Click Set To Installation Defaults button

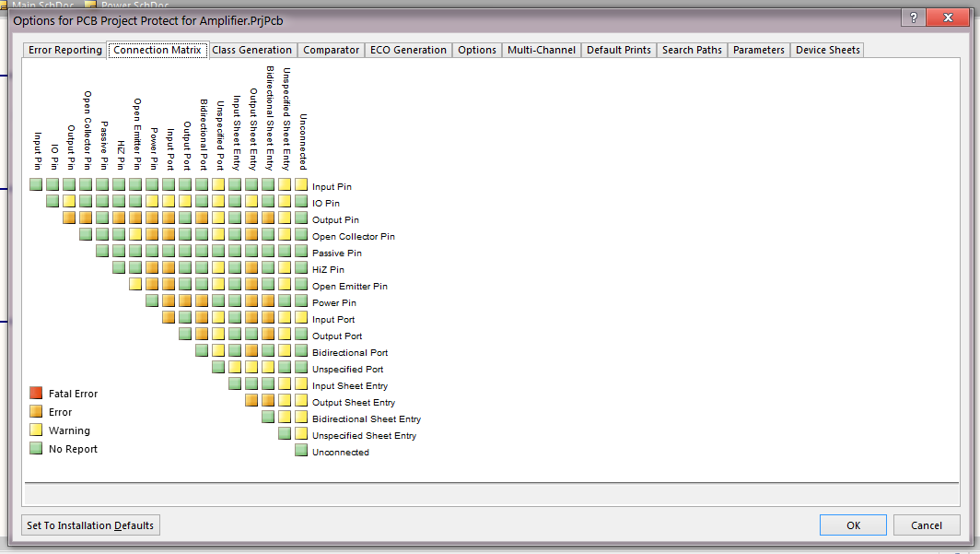pyautogui.click(x=90, y=525)
